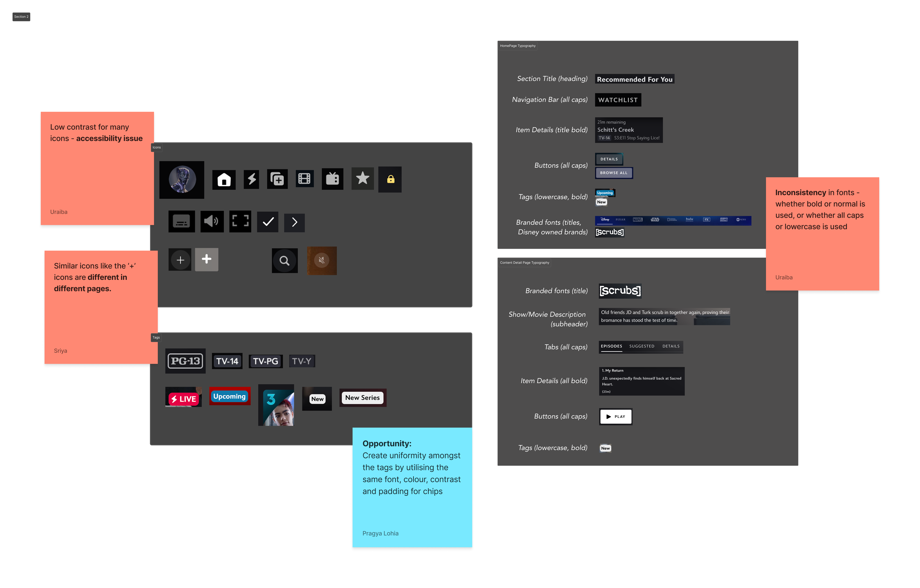Click the film strip movies icon
Viewport: 920px width, 588px height.
point(305,178)
